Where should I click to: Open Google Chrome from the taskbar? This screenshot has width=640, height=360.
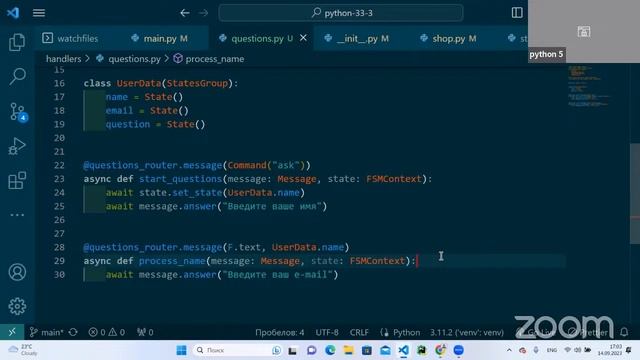(440, 350)
